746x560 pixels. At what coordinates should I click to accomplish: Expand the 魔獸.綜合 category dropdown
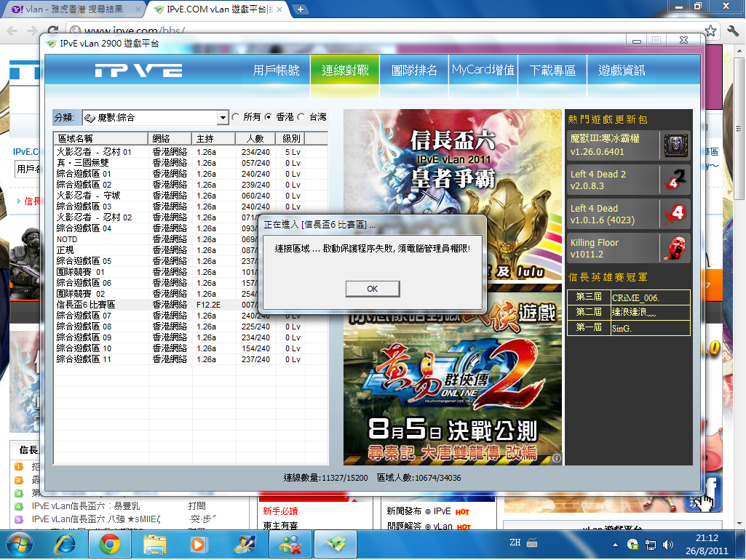[x=222, y=117]
